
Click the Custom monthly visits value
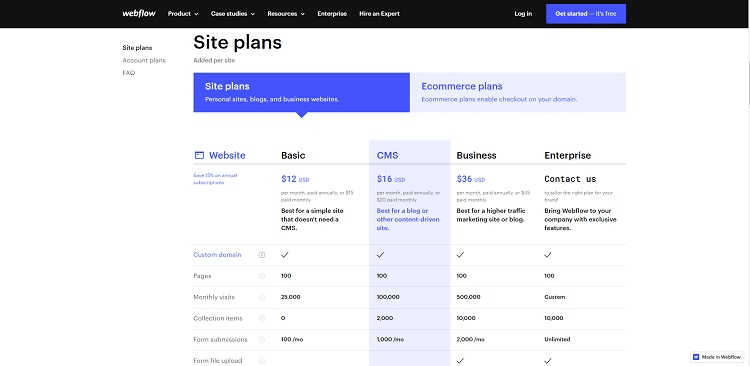point(555,297)
